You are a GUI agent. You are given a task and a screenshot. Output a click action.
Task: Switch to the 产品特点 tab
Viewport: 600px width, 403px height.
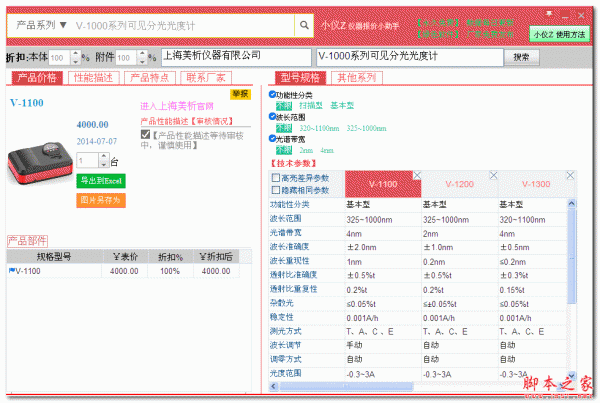[x=150, y=78]
